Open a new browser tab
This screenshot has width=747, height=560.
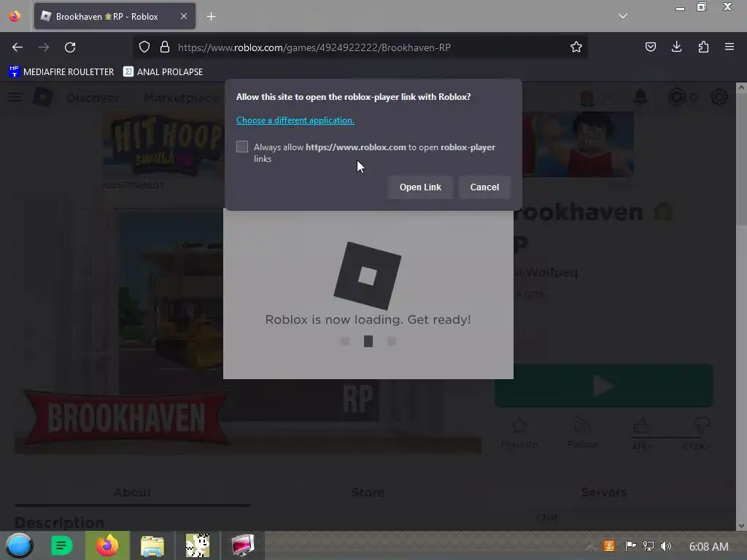tap(211, 17)
